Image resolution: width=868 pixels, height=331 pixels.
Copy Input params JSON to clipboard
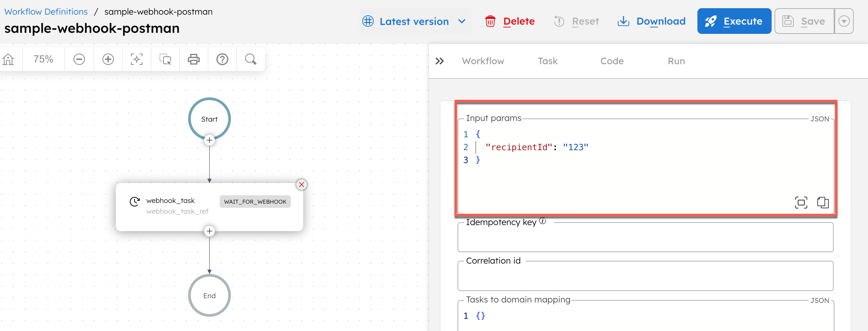pos(823,203)
